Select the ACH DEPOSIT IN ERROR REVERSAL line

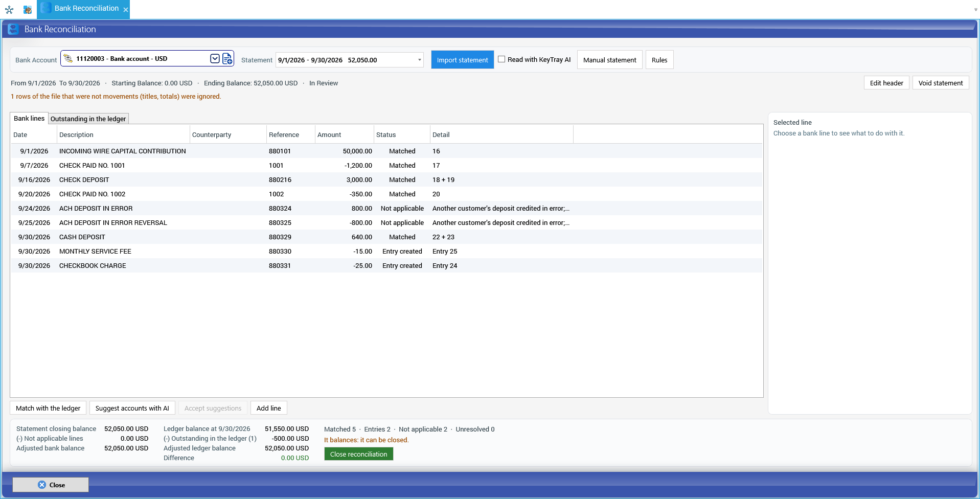point(386,222)
